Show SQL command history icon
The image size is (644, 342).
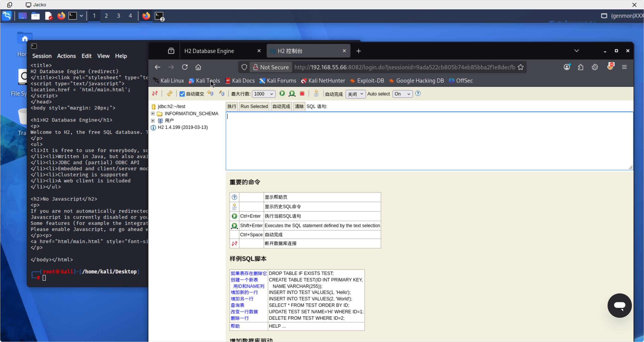tap(316, 94)
